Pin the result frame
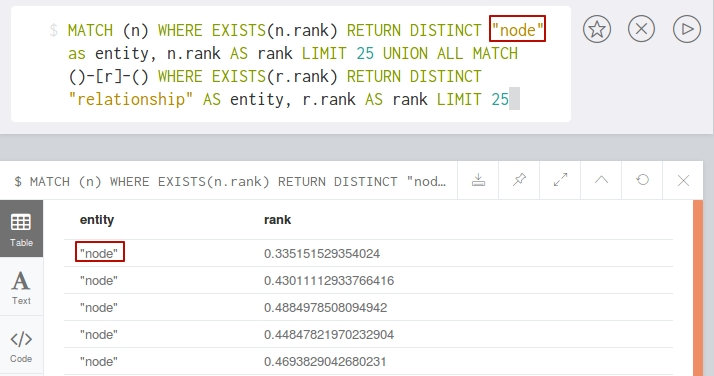 point(519,180)
